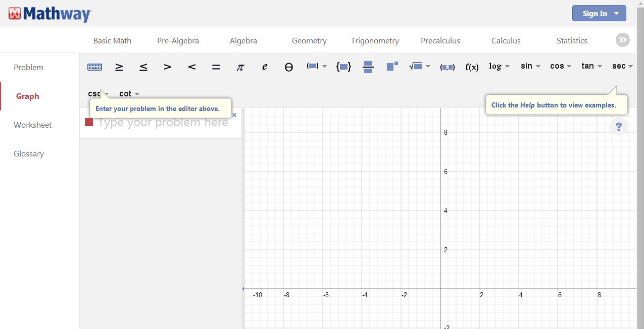The width and height of the screenshot is (644, 329).
Task: Insert the f(x) function notation
Action: pos(472,67)
